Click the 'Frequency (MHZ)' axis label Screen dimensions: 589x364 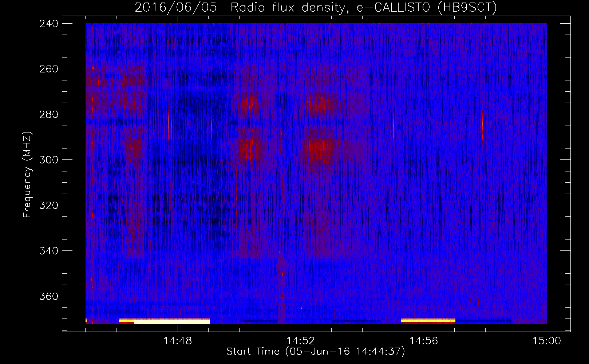coord(27,175)
